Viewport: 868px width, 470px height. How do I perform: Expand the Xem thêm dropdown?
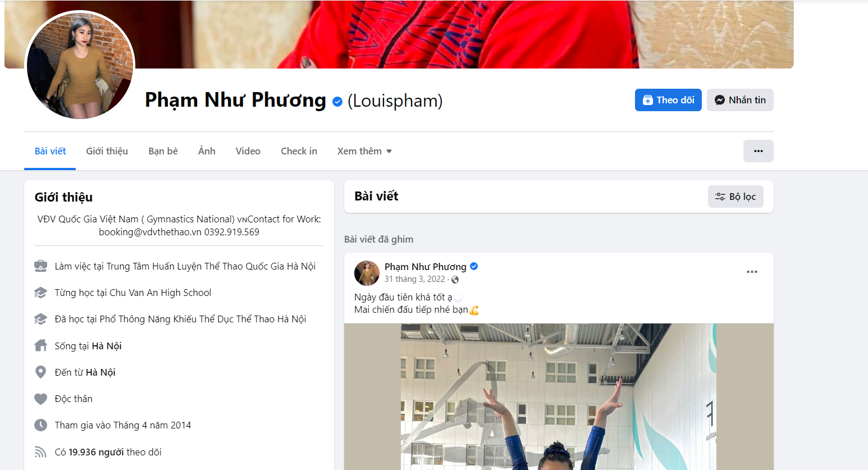pyautogui.click(x=364, y=151)
